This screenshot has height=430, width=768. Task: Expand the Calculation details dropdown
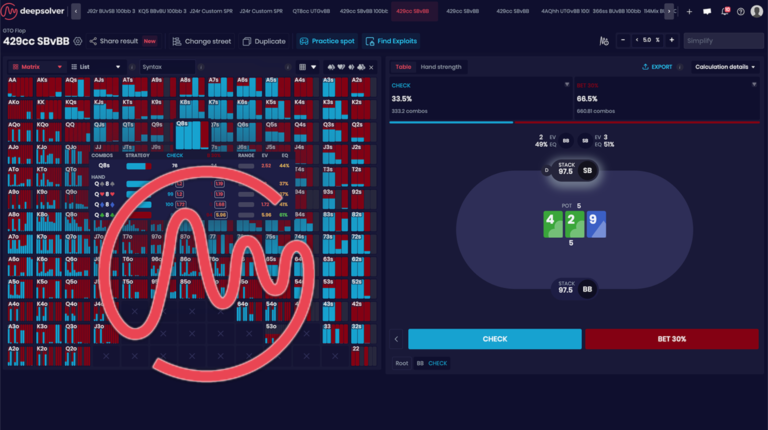(x=725, y=67)
